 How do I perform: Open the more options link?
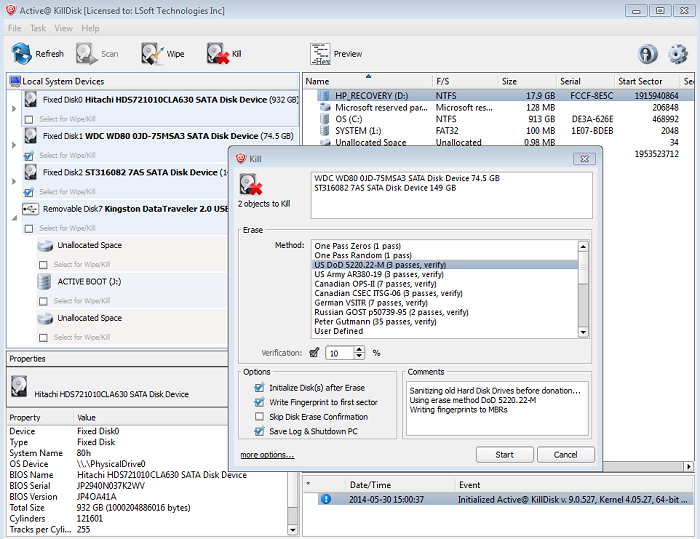point(267,455)
